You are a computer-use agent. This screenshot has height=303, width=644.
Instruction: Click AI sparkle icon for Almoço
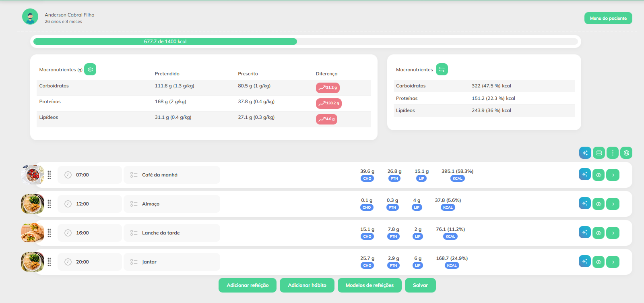(585, 203)
